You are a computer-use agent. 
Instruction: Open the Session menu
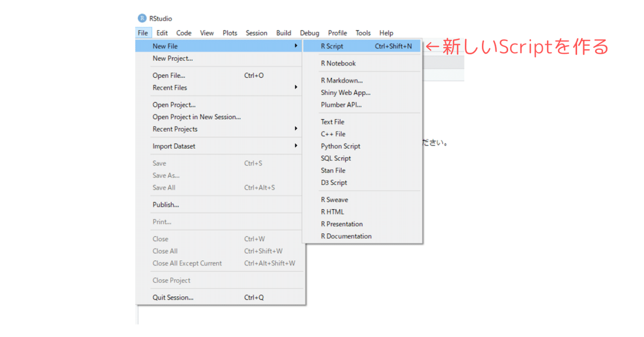257,33
